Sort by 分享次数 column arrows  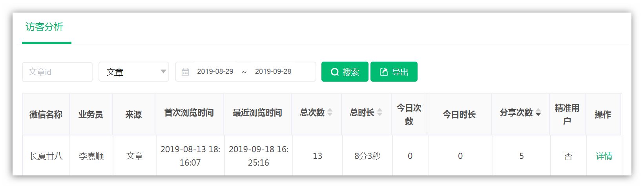[x=538, y=112]
